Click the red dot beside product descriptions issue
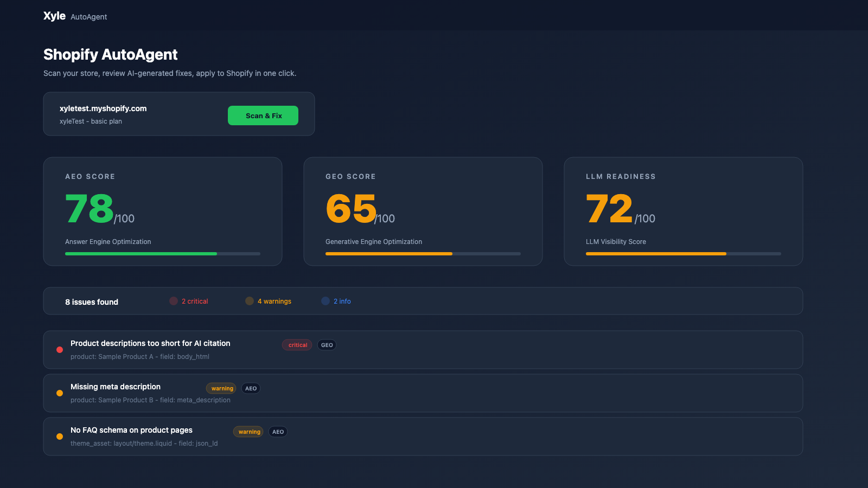 60,350
